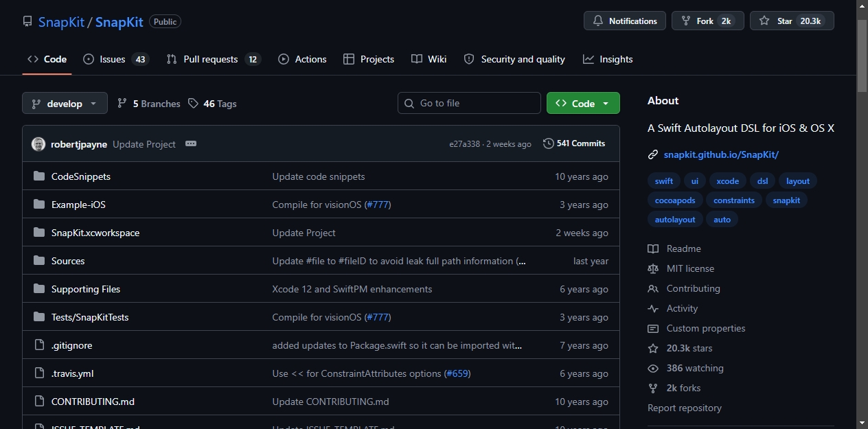
Task: Click the .travis.yml file icon
Action: [x=38, y=373]
